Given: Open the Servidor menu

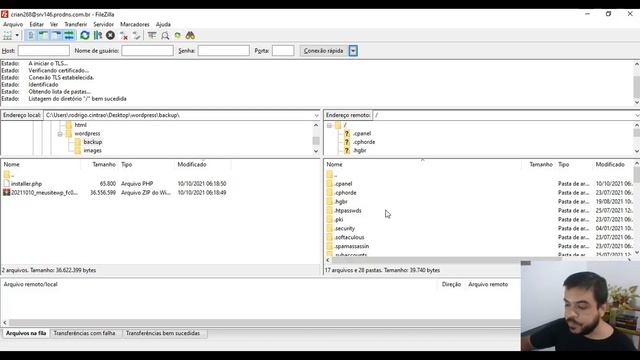Looking at the screenshot, I should coord(103,24).
